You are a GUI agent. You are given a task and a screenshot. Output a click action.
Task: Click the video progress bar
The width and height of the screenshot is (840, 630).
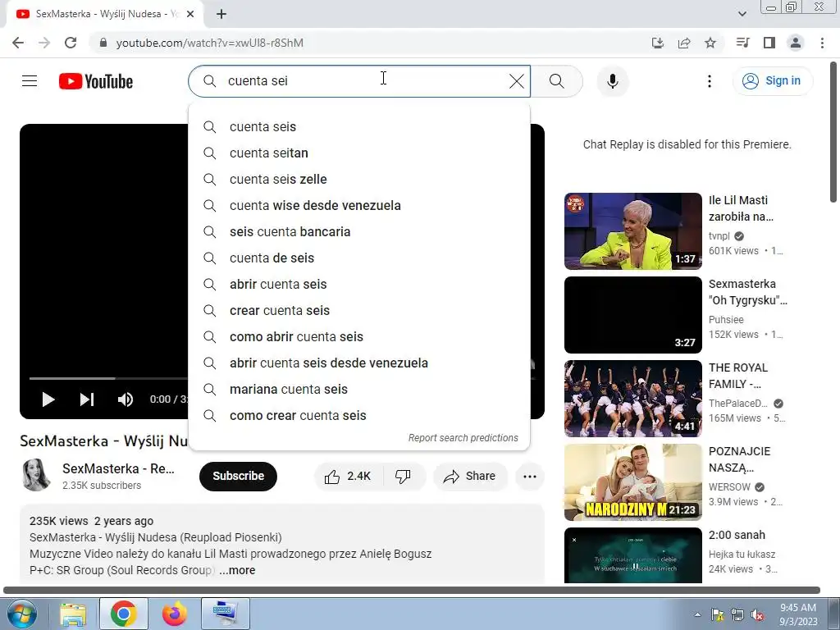pyautogui.click(x=109, y=378)
